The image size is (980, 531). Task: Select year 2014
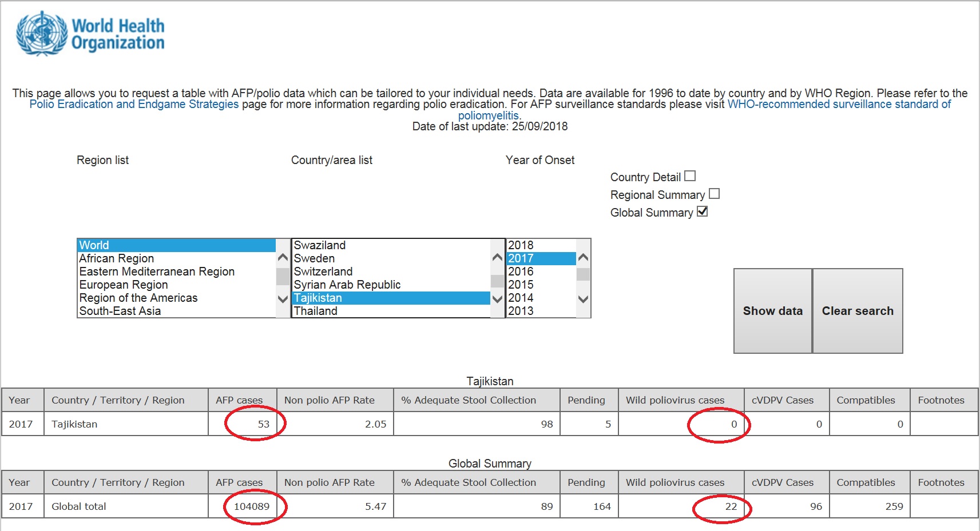[541, 298]
